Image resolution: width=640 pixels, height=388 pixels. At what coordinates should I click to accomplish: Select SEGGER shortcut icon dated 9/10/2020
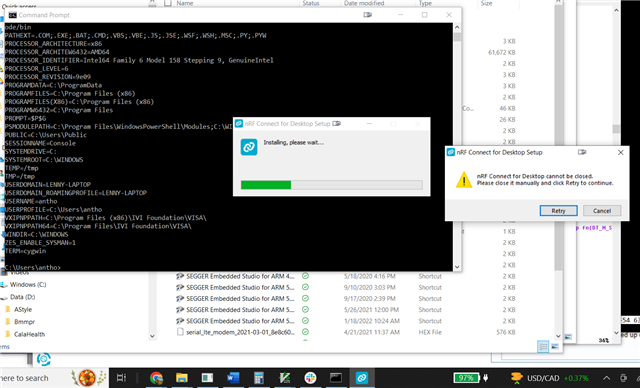click(180, 287)
